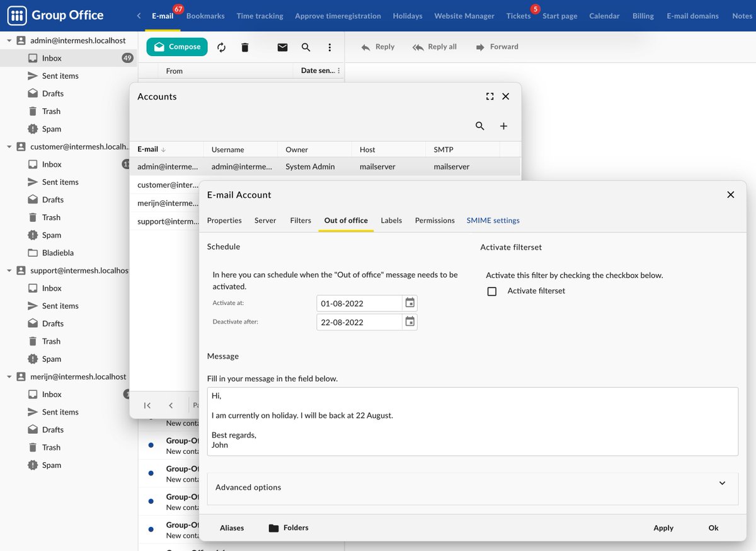Open the Holidays module
The image size is (756, 551).
point(408,16)
